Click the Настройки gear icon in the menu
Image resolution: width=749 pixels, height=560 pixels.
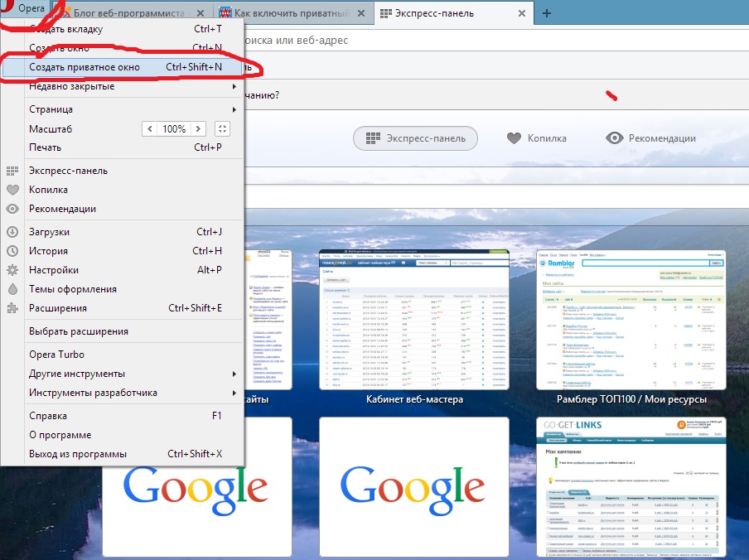(12, 270)
